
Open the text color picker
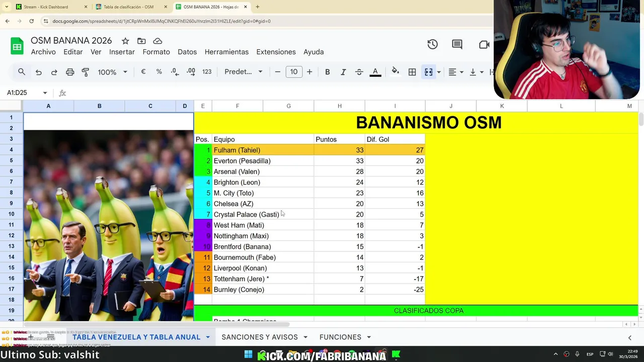(375, 72)
